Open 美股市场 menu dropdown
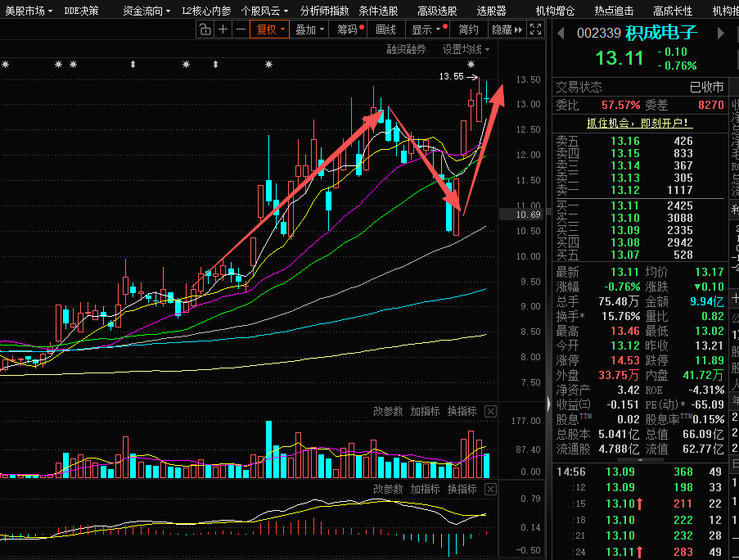Image resolution: width=739 pixels, height=560 pixels. point(29,11)
